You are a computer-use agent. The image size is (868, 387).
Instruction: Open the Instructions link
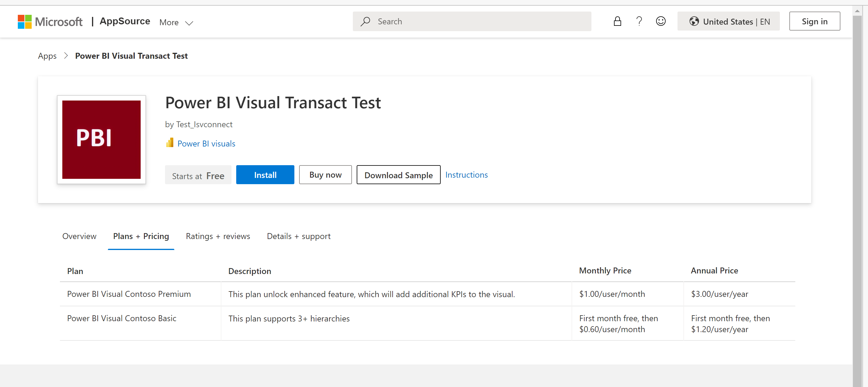click(x=466, y=174)
